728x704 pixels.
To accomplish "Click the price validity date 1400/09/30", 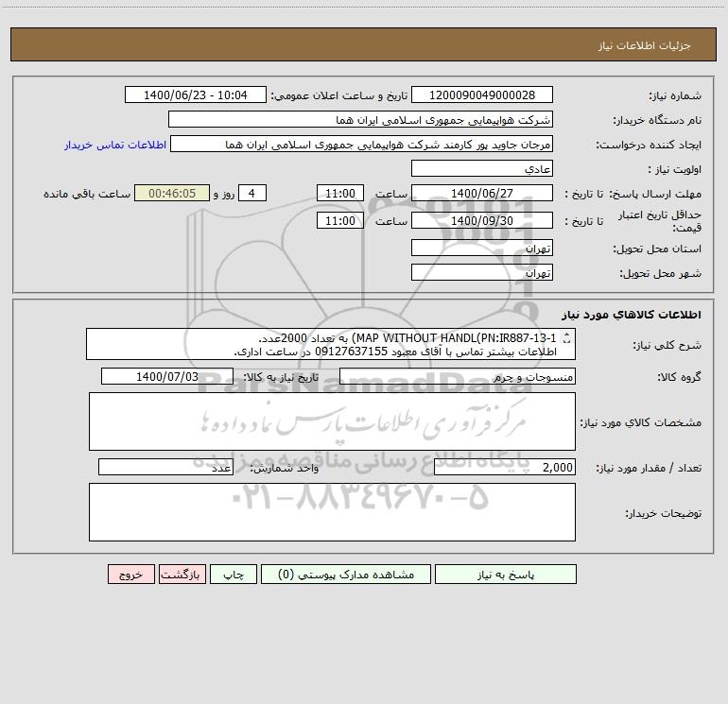I will point(482,220).
